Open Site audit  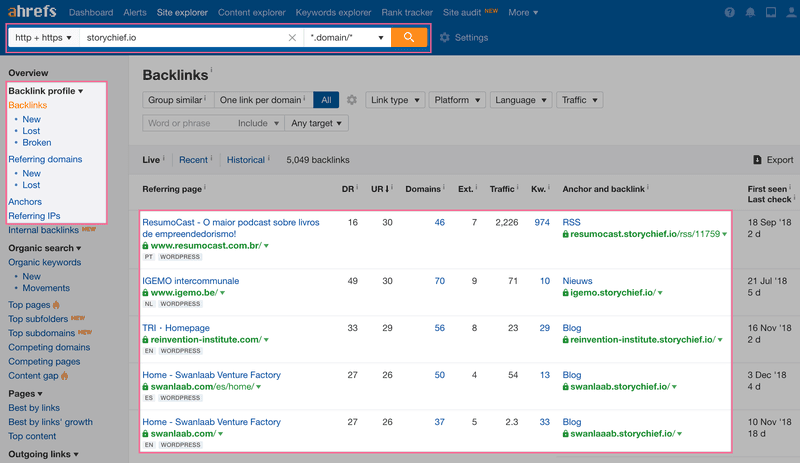pyautogui.click(x=462, y=12)
